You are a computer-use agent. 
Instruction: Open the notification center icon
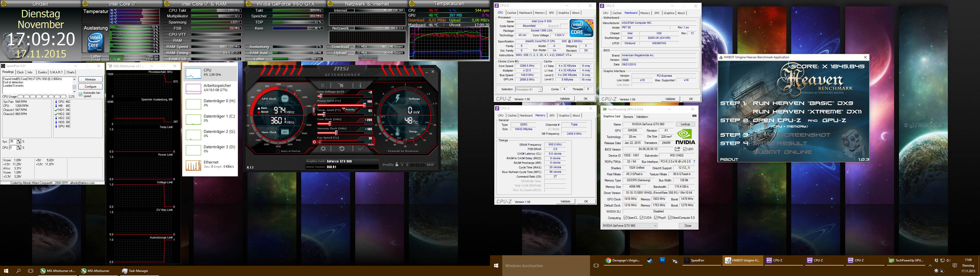point(955,265)
